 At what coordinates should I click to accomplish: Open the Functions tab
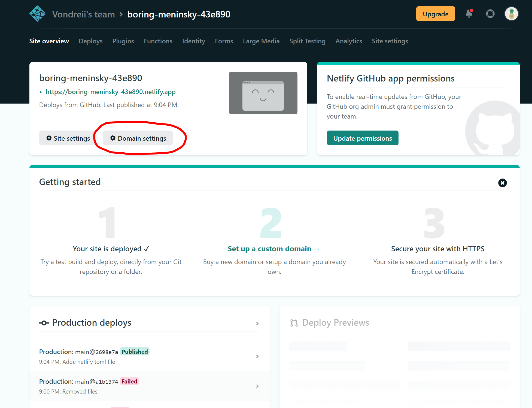tap(158, 41)
